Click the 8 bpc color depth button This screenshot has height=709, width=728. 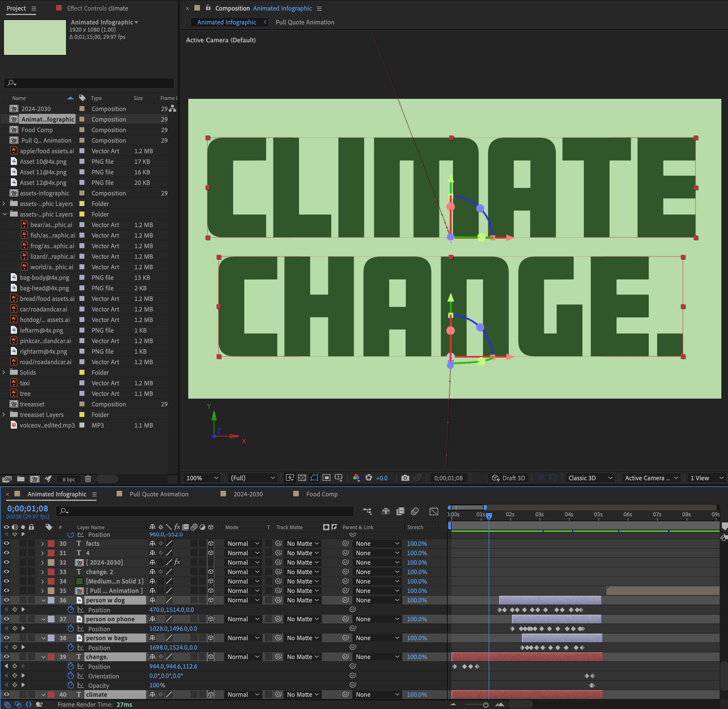[69, 479]
